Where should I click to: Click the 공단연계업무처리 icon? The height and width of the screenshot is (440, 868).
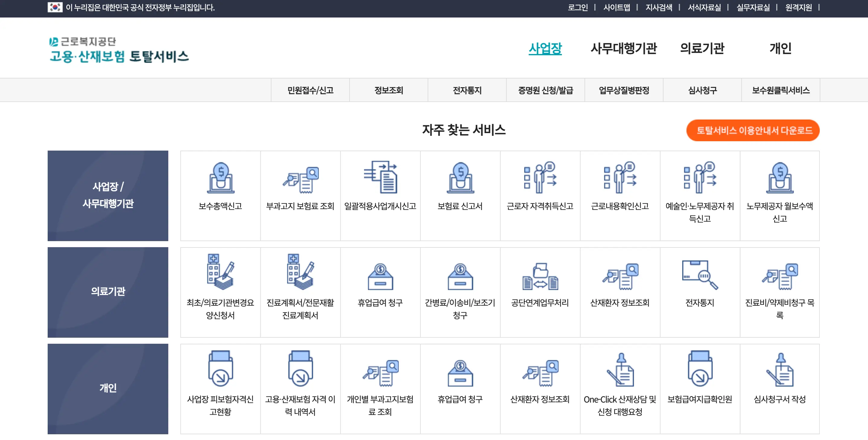[540, 276]
